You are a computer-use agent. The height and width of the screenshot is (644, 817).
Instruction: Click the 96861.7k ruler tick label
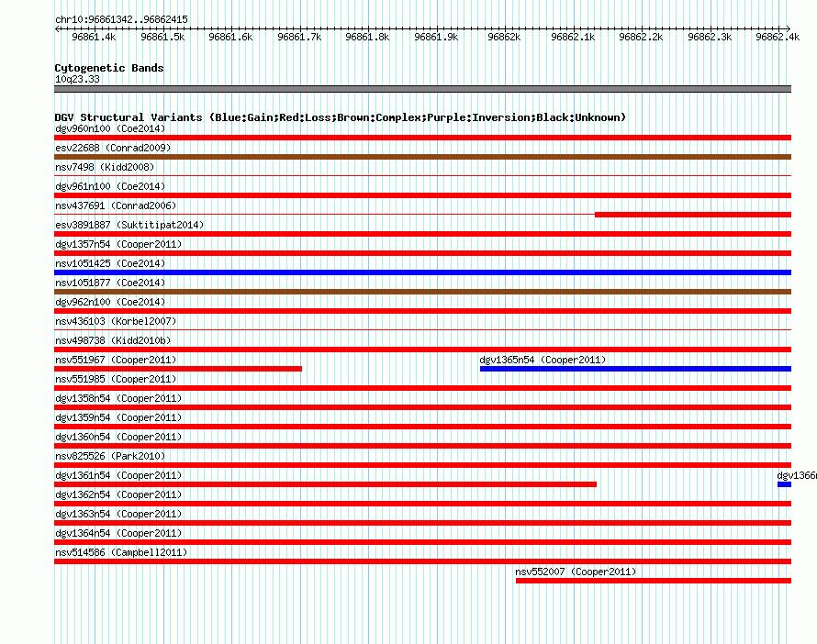[299, 37]
